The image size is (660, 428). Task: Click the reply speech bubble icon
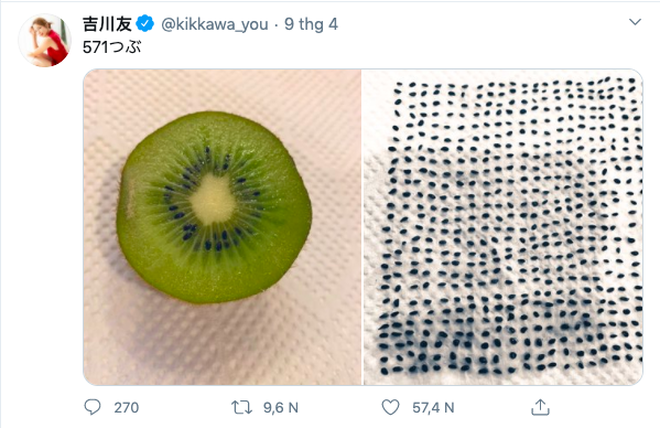[93, 407]
